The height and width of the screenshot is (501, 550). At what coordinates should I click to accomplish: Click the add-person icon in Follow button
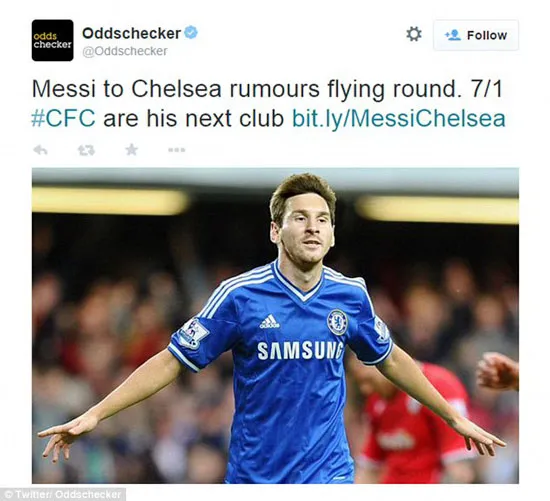(452, 35)
